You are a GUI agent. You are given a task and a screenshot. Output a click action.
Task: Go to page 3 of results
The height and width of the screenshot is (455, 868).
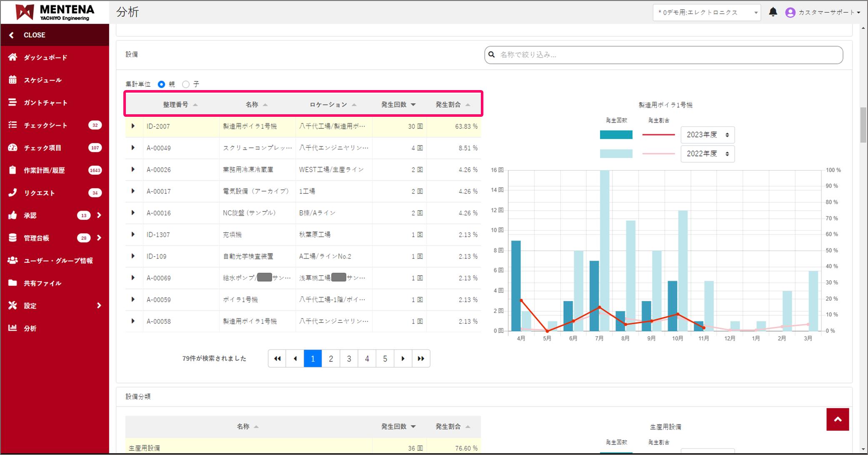[x=349, y=359]
